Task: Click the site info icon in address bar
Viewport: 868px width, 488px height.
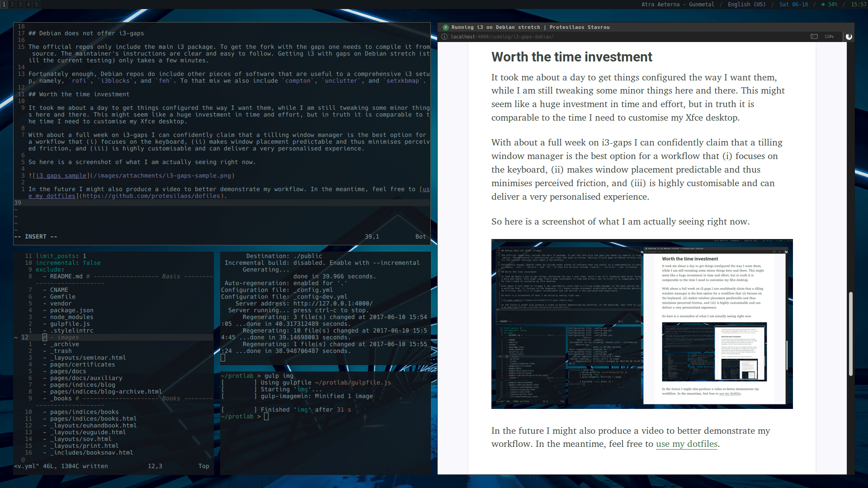Action: pos(444,37)
